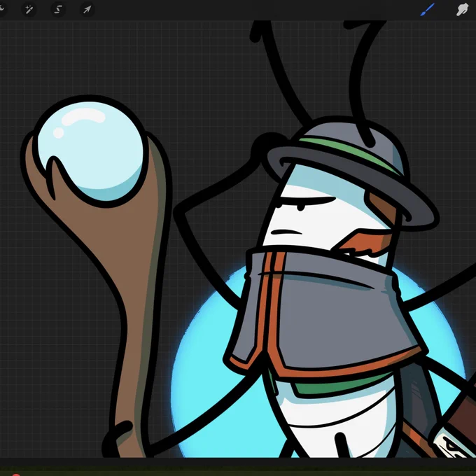
Task: Tap the glowing orb on the staff
Action: coord(90,151)
